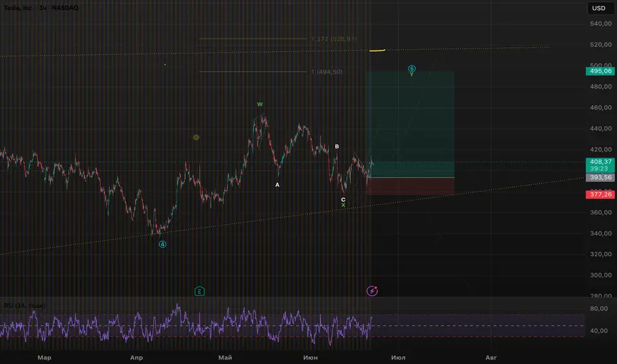Click the Июл date label on time axis

[x=399, y=357]
